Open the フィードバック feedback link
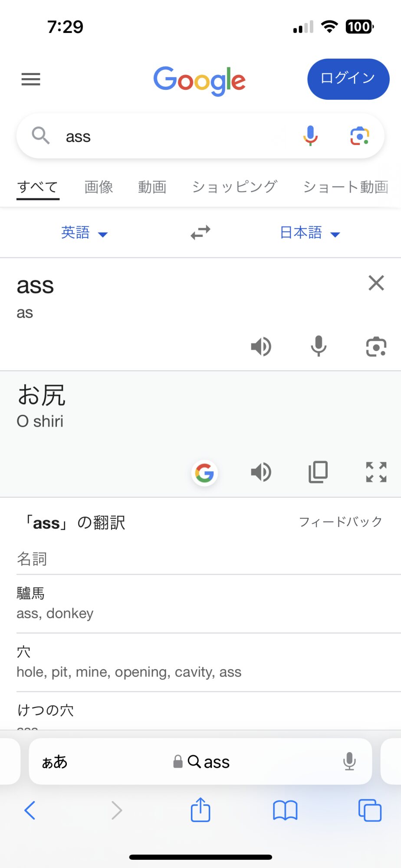 [341, 522]
